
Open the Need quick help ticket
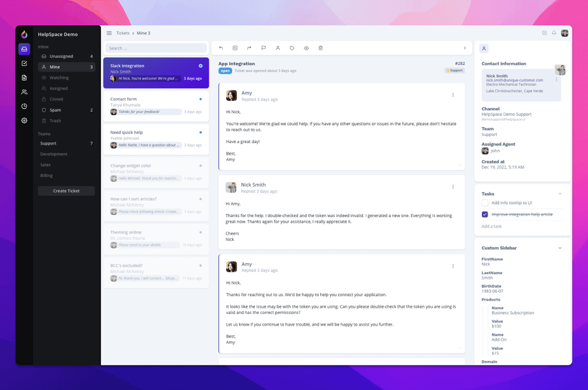point(156,139)
